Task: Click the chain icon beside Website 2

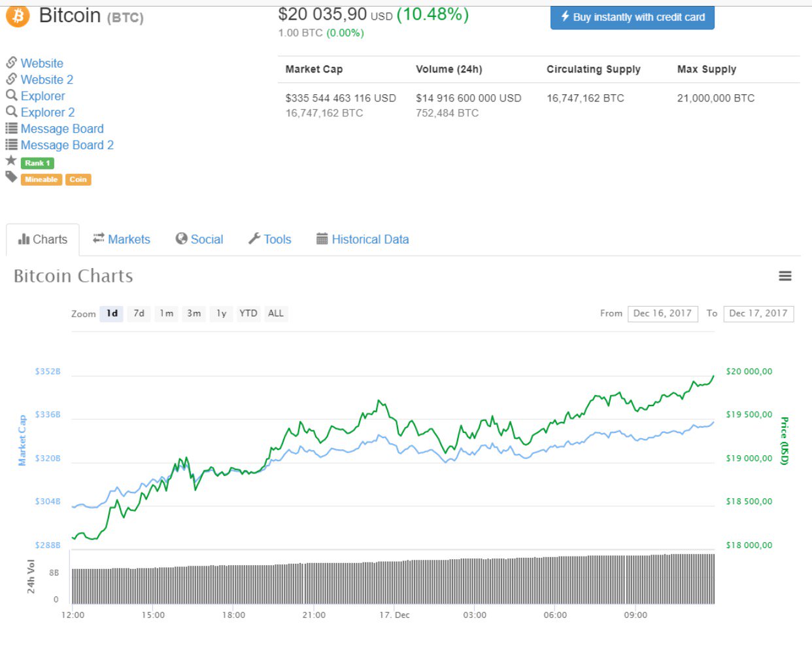Action: [11, 79]
